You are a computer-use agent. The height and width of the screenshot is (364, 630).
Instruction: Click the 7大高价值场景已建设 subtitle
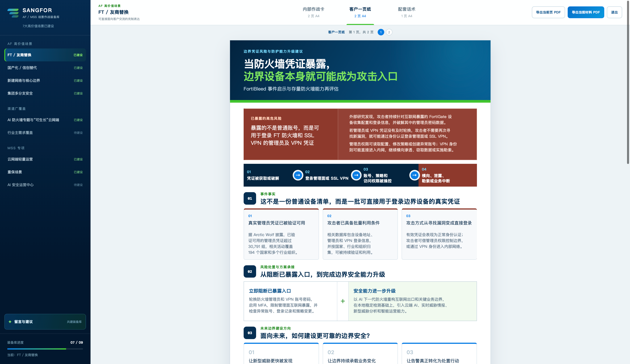(x=38, y=26)
